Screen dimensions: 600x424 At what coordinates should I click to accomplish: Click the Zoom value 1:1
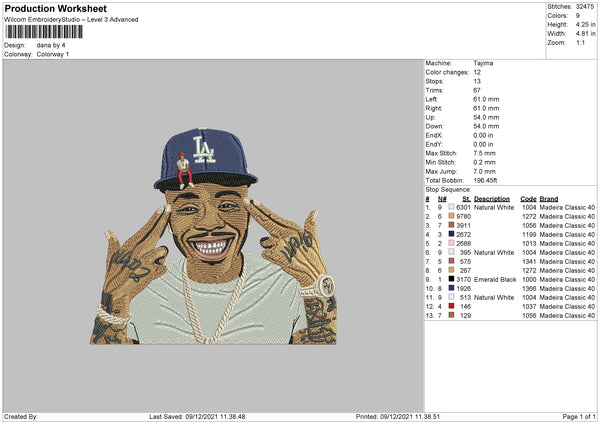580,42
